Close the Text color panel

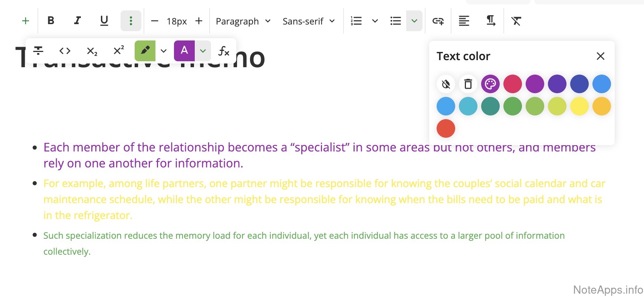pos(600,56)
